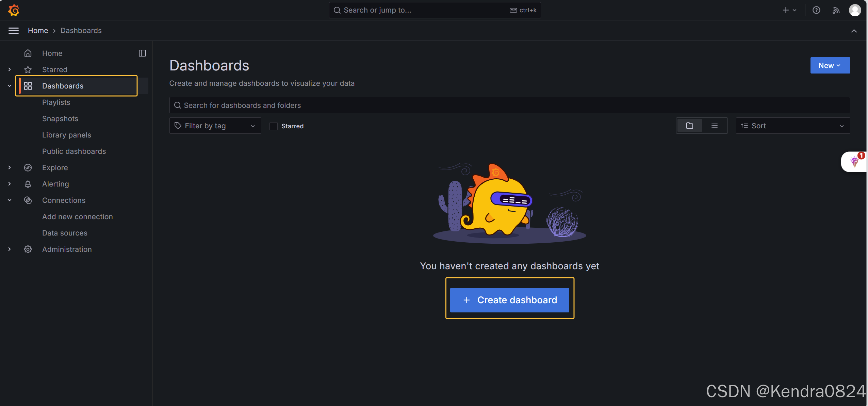
Task: Click the Create dashboard button
Action: click(509, 300)
